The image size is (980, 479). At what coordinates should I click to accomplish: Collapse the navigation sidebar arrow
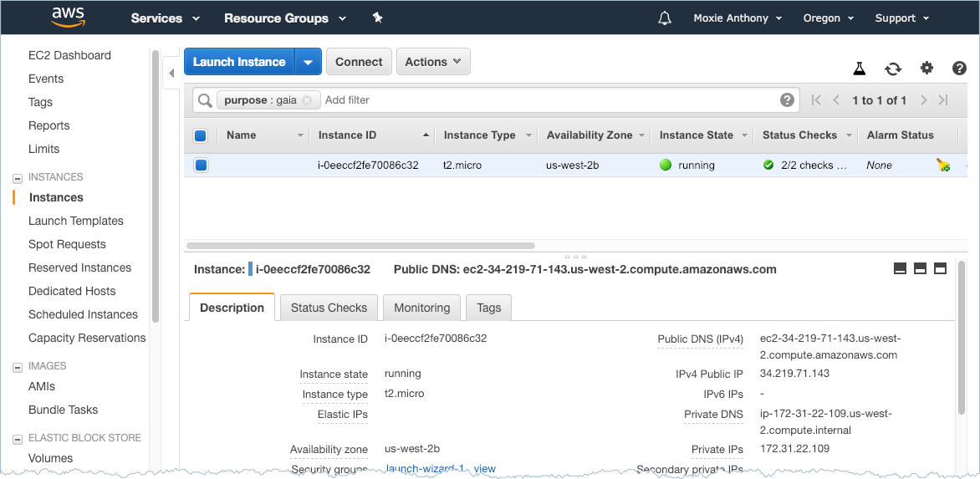171,74
